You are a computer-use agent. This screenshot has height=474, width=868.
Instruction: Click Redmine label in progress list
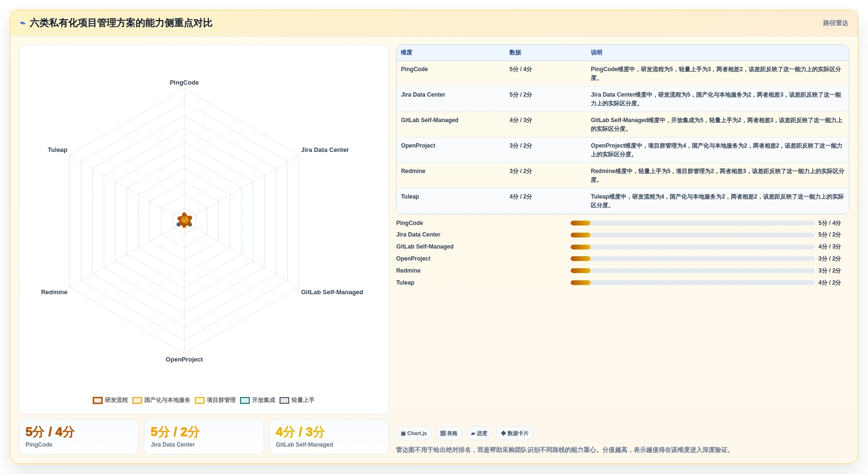pos(408,271)
